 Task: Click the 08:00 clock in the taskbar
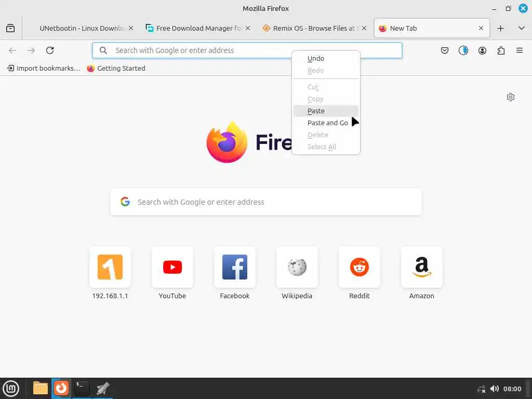coord(512,389)
